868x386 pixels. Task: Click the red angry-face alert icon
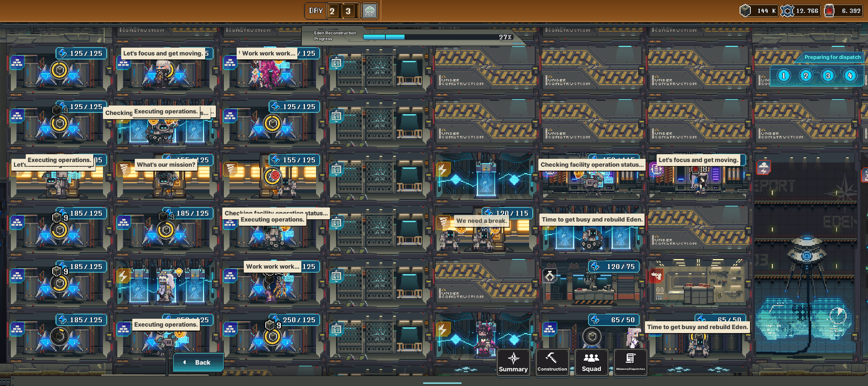click(x=275, y=176)
